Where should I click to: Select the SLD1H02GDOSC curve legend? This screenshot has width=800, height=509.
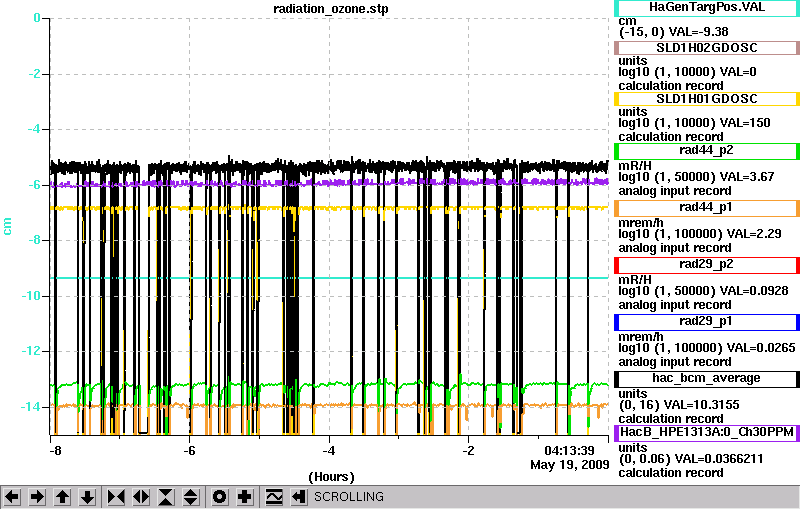point(707,48)
